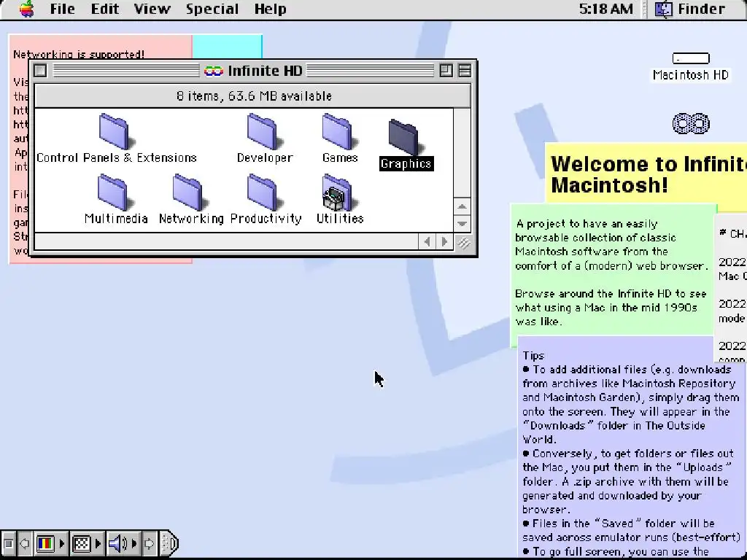Click the purple Tips sticky note
This screenshot has height=560, width=747.
click(632, 448)
